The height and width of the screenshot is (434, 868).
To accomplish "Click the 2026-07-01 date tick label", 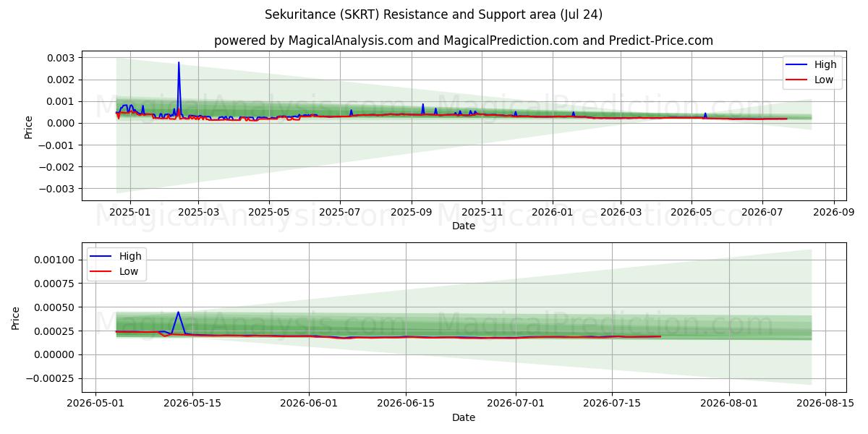I will coord(516,404).
